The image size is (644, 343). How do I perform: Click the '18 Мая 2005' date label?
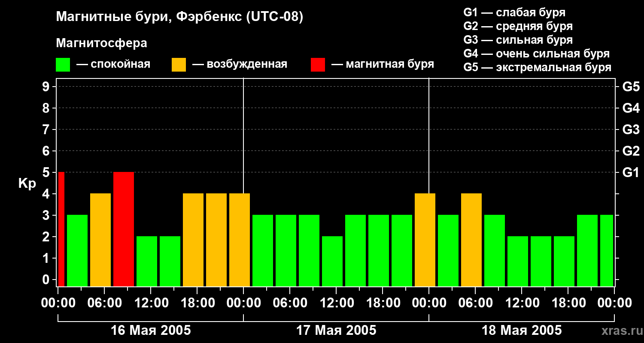click(522, 330)
